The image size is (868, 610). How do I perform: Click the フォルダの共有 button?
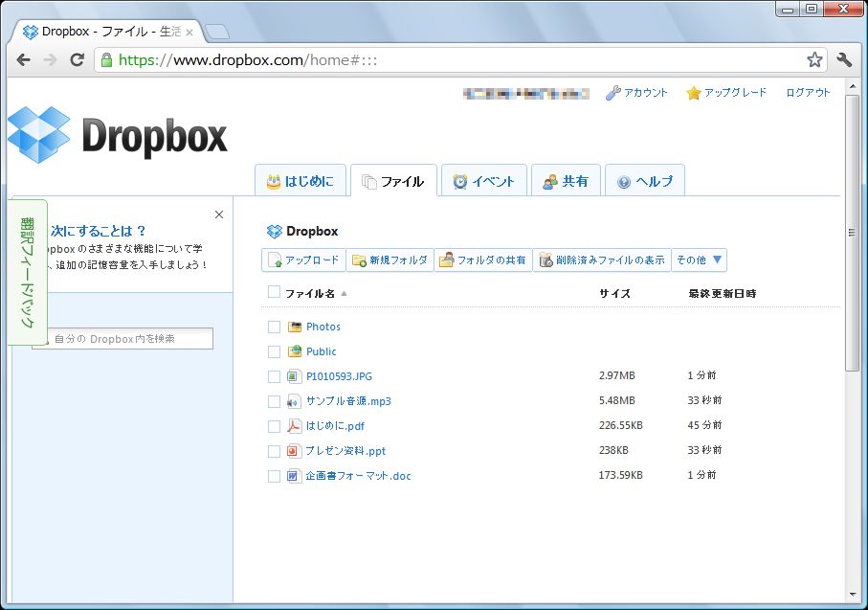483,260
